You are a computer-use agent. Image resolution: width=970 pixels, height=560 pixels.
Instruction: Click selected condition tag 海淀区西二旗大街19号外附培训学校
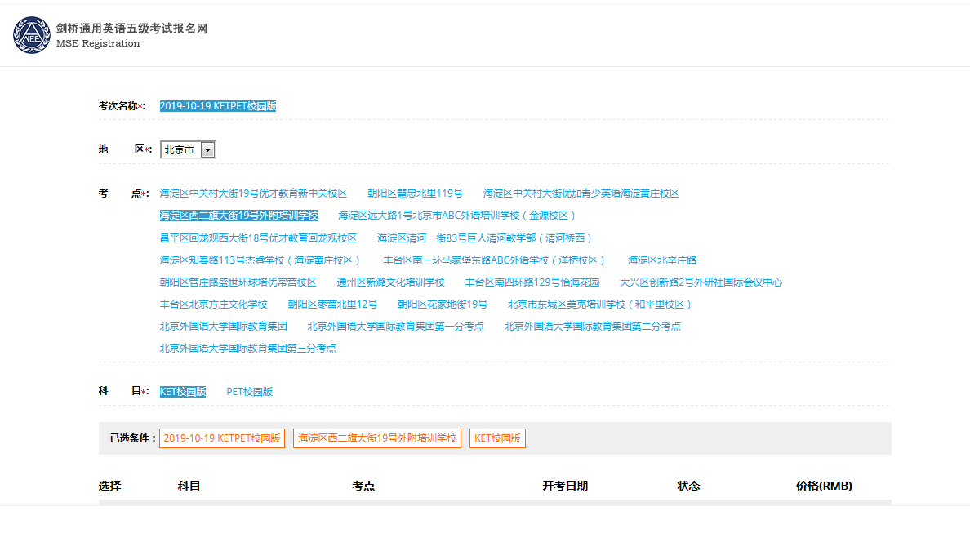point(377,438)
